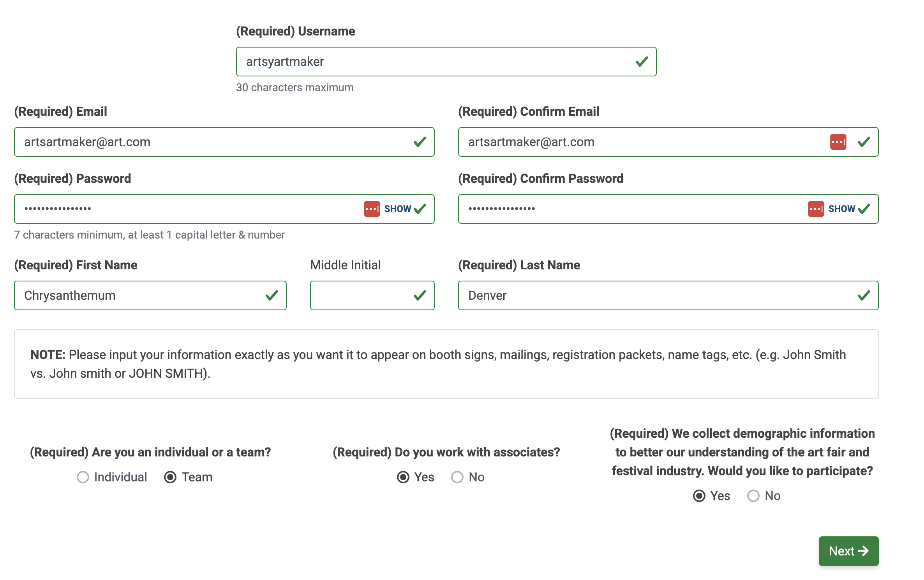Click password manager icon in Confirm Email field
The height and width of the screenshot is (580, 924).
(838, 142)
